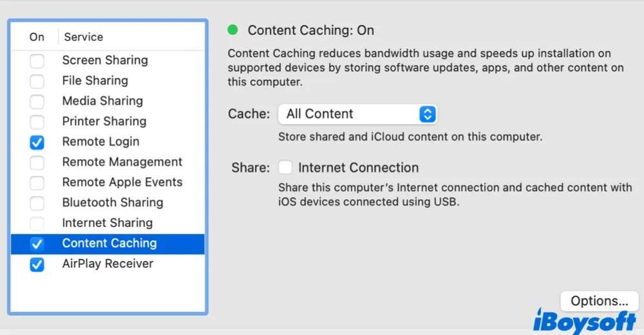This screenshot has width=644, height=335.
Task: Tick the Remote Apple Events checkbox
Action: (x=37, y=183)
